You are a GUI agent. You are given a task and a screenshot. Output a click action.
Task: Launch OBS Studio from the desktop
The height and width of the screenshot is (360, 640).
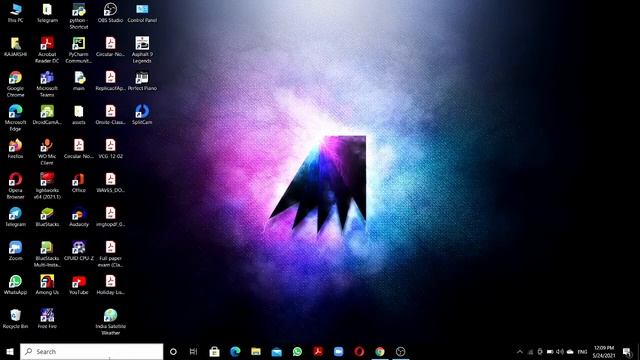click(x=110, y=13)
